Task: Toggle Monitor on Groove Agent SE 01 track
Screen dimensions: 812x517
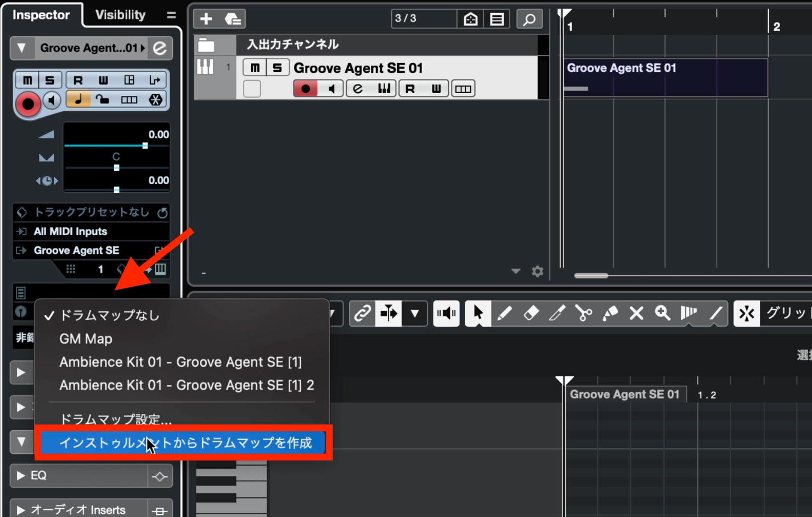Action: coord(331,88)
